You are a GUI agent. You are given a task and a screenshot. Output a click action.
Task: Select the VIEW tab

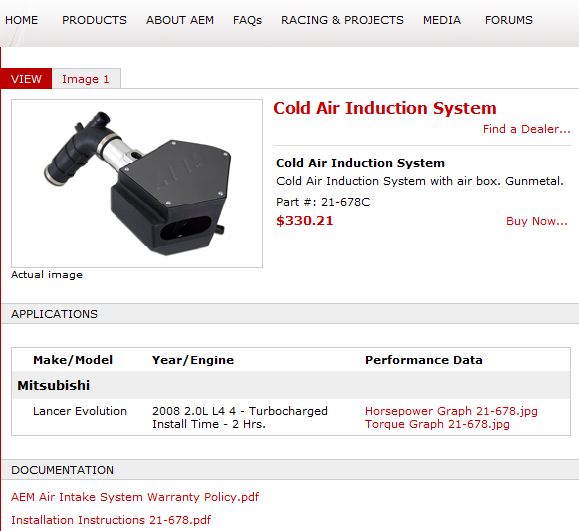tap(26, 79)
